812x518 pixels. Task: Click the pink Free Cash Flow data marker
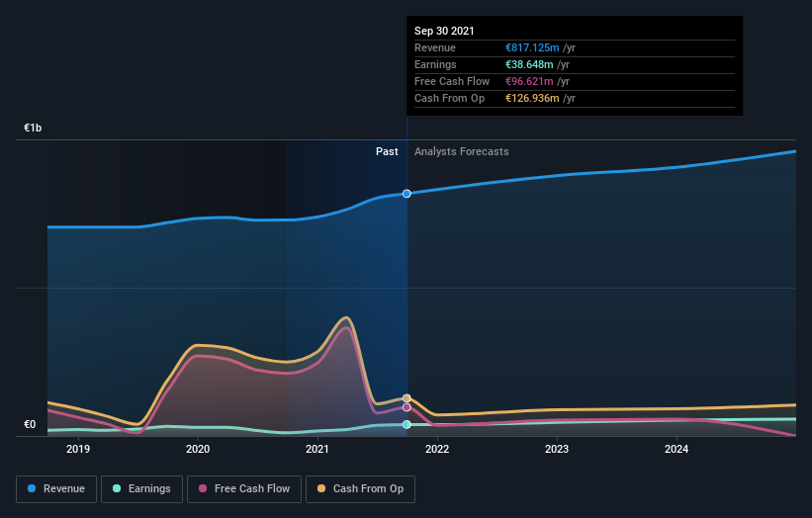[x=406, y=407]
